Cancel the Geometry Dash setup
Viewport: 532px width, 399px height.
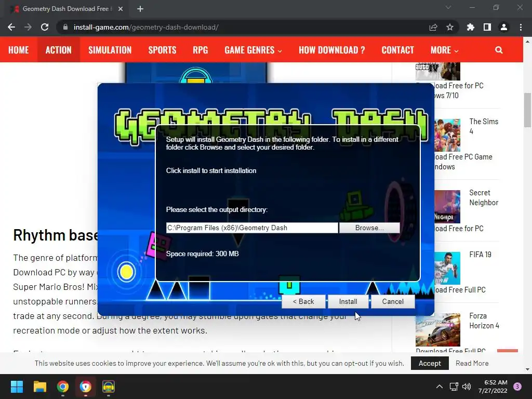pos(393,301)
